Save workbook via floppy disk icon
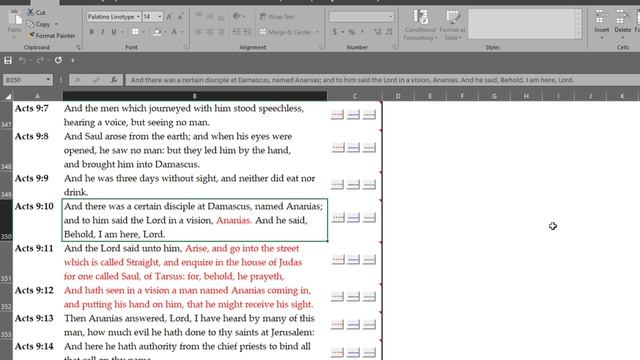This screenshot has height=360, width=640. tap(8, 60)
